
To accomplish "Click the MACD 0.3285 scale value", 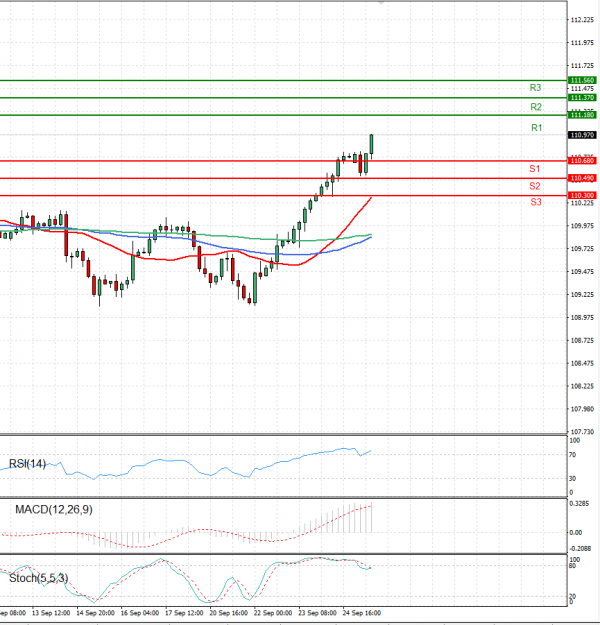I will 579,503.
